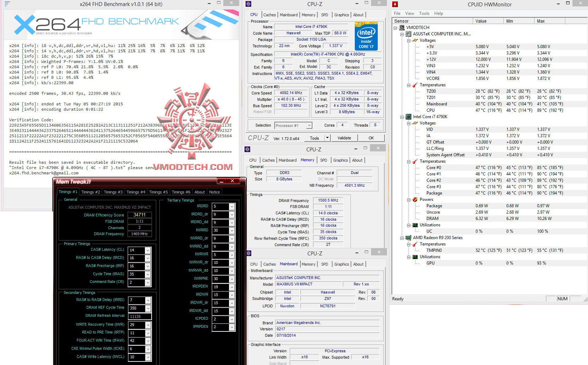The height and width of the screenshot is (365, 588).
Task: Click the title icon of the CPU-Z Memory window
Action: (x=247, y=149)
